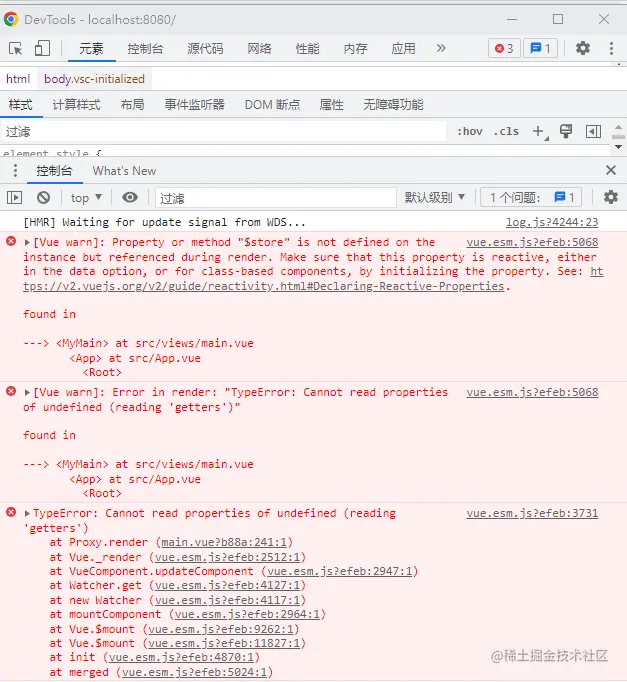Open the vue.esm.js?efeb:2947:1 stack link
The height and width of the screenshot is (682, 627).
point(340,571)
